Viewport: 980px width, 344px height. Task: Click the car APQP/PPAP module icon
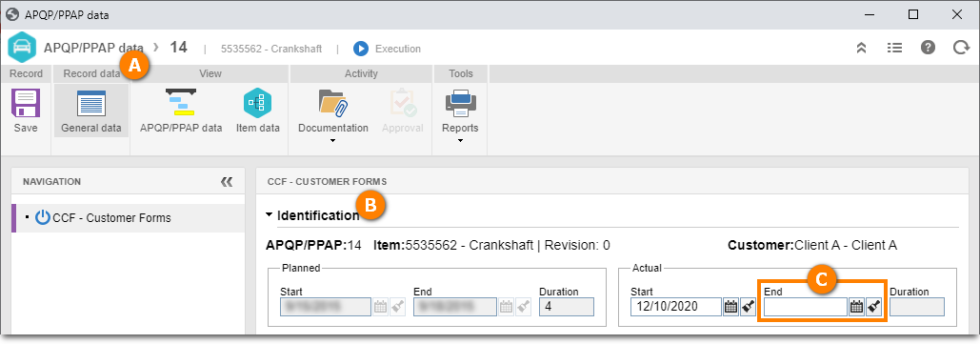click(22, 49)
